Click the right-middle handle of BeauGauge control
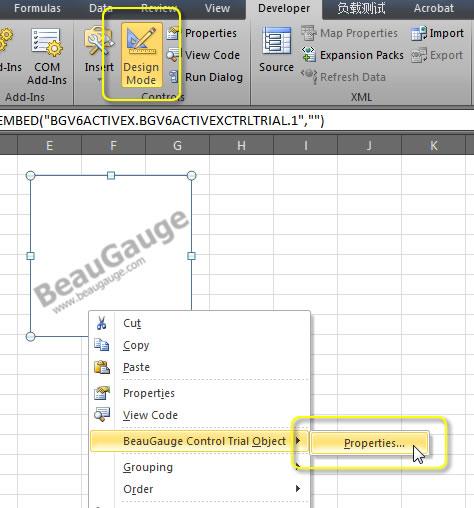The width and height of the screenshot is (474, 508). (191, 256)
